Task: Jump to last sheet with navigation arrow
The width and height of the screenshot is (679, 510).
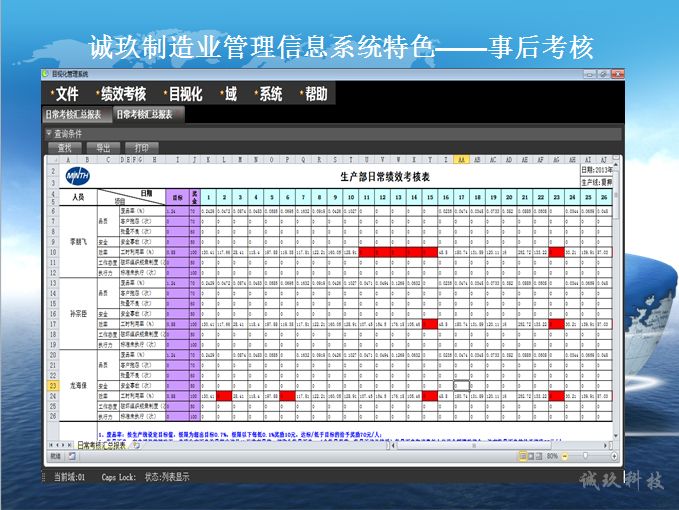Action: click(70, 445)
